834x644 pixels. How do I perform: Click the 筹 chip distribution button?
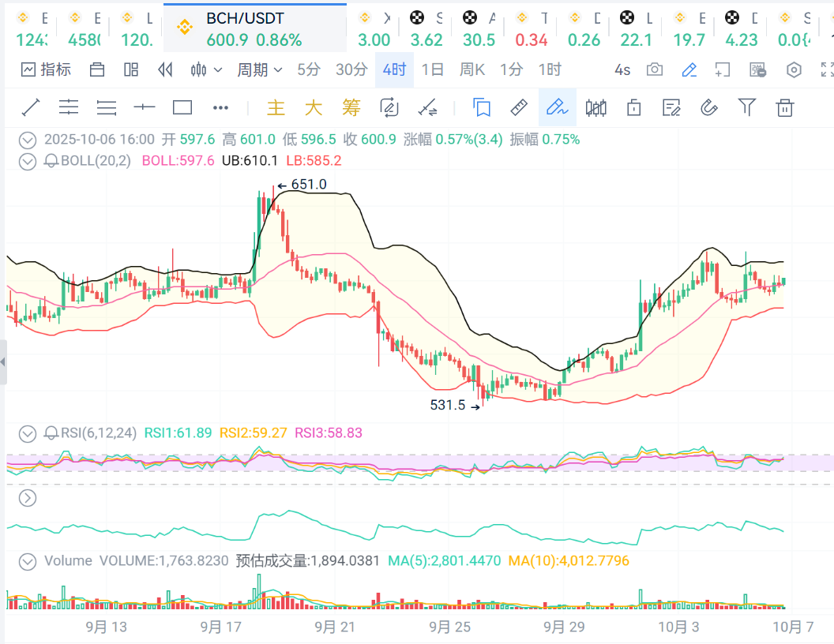pos(351,107)
